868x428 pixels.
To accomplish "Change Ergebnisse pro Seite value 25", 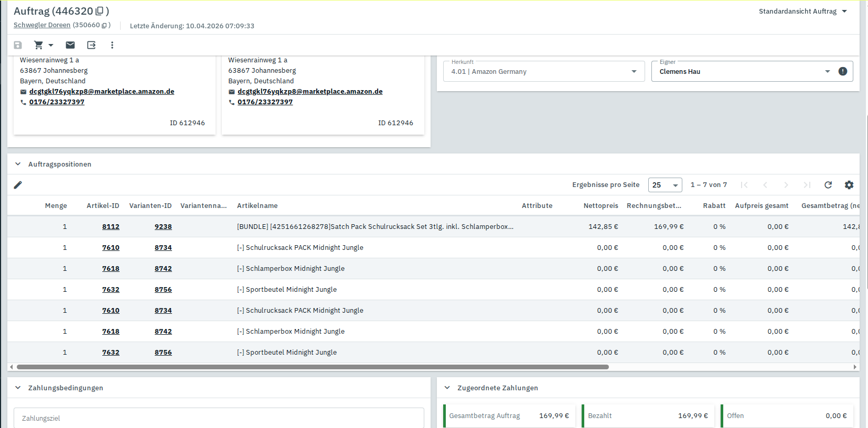I will click(x=665, y=185).
